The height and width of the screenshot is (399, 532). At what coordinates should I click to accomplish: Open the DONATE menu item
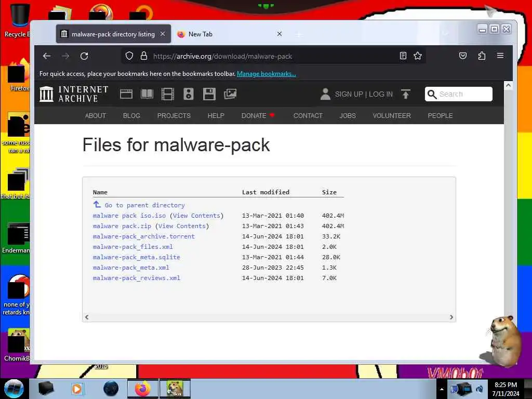(258, 116)
